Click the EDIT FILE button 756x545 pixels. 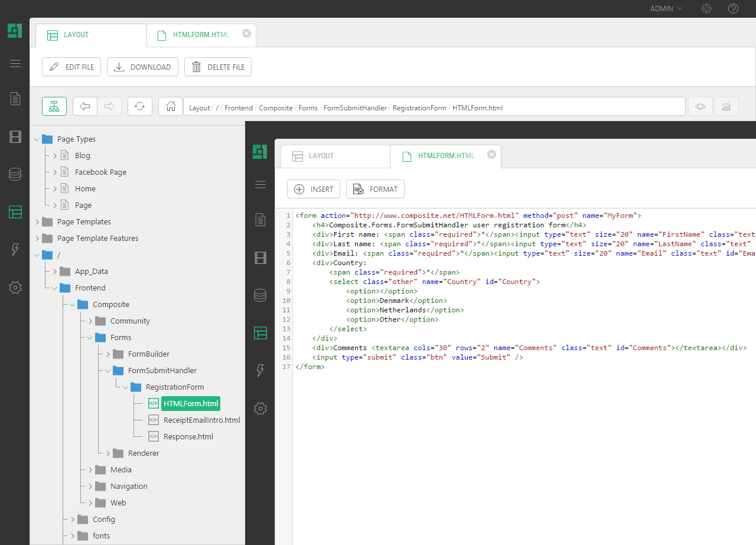71,67
